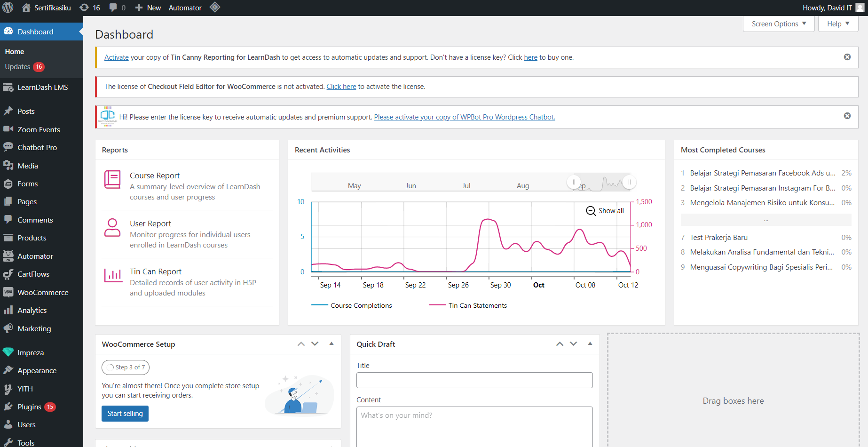Viewport: 868px width, 447px height.
Task: Collapse the Quick Draft panel
Action: click(x=590, y=344)
